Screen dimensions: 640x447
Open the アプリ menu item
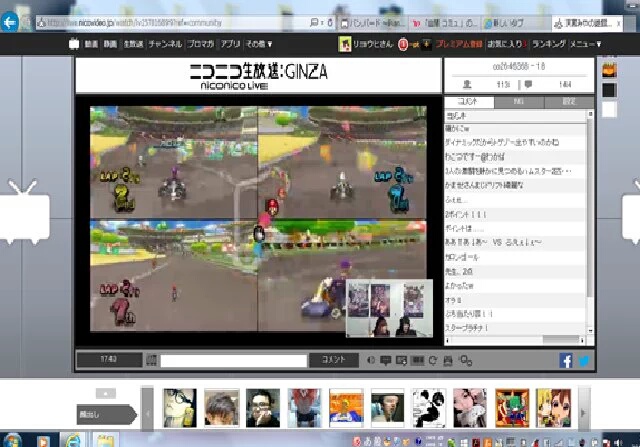pyautogui.click(x=230, y=44)
